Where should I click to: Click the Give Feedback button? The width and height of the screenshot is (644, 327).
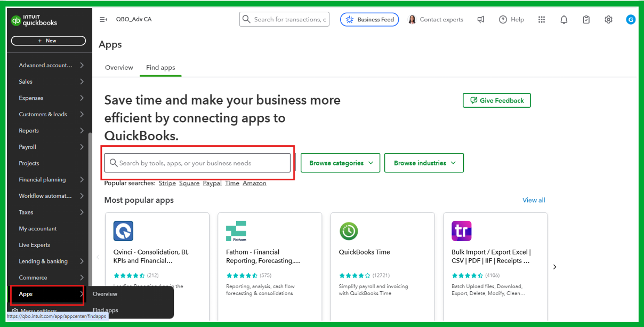(x=496, y=100)
